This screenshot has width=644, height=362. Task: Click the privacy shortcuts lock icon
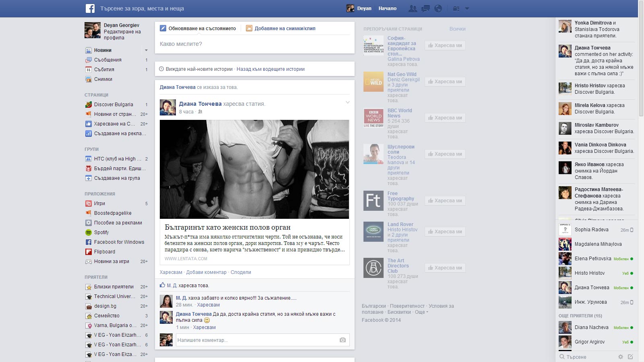(x=454, y=8)
